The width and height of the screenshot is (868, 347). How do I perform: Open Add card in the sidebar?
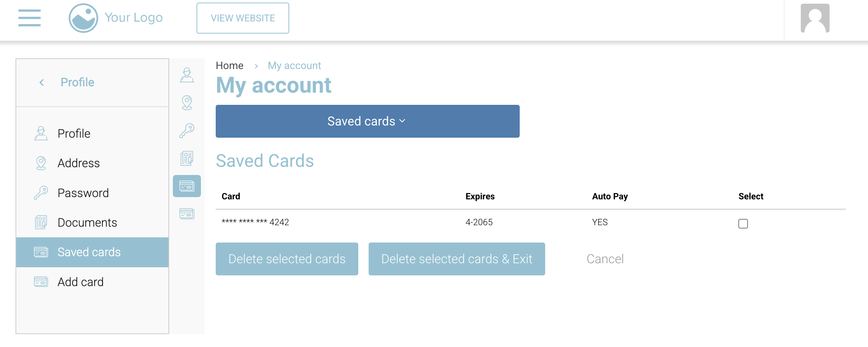click(x=81, y=282)
